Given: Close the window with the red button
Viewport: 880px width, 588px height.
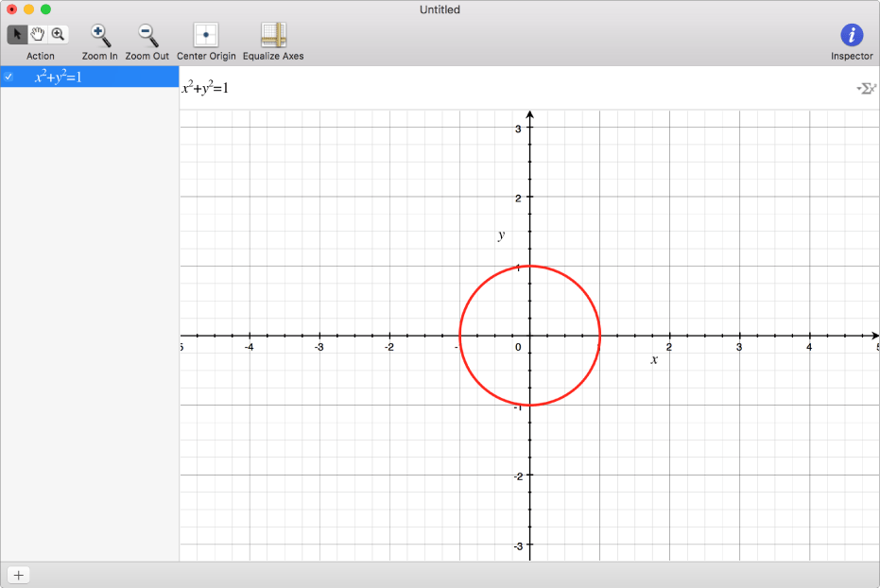Looking at the screenshot, I should [11, 9].
